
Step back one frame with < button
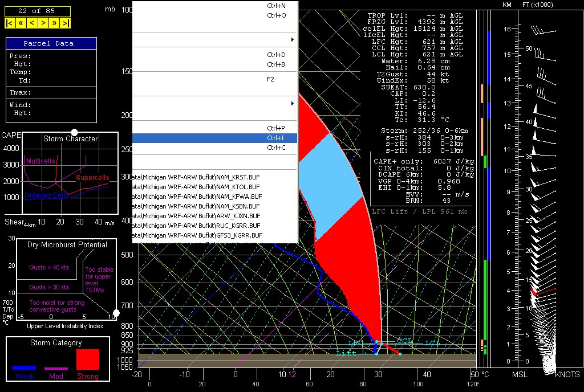point(31,23)
